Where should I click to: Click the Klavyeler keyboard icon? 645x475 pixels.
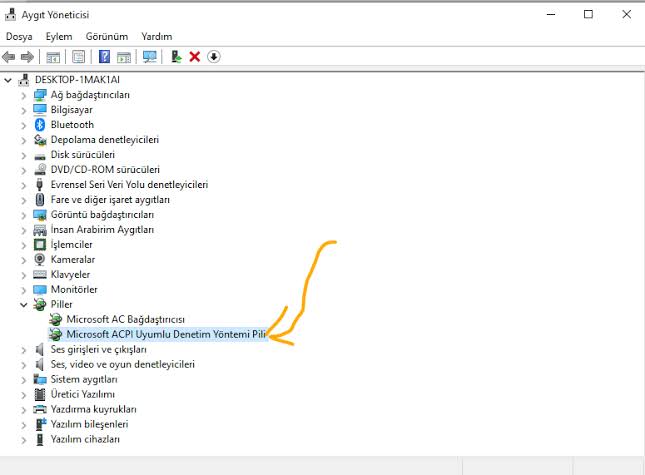(x=39, y=274)
